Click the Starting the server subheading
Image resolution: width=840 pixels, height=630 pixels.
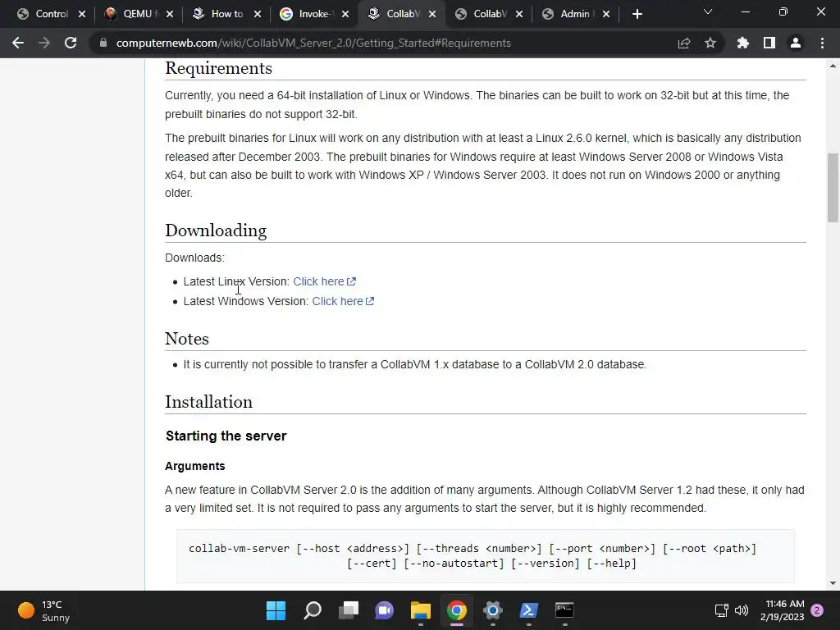226,436
